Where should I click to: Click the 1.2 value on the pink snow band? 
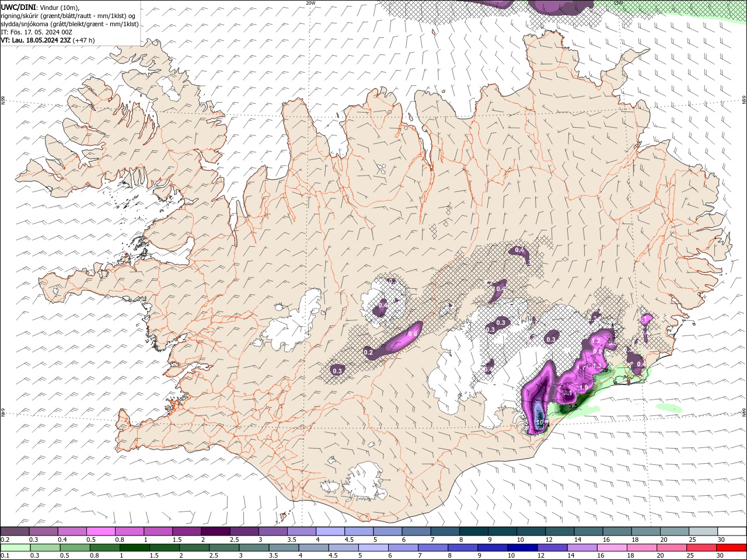tap(596, 341)
